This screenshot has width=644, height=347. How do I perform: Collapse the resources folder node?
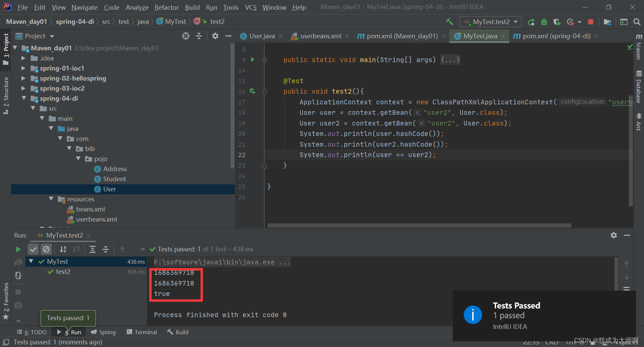tap(51, 199)
